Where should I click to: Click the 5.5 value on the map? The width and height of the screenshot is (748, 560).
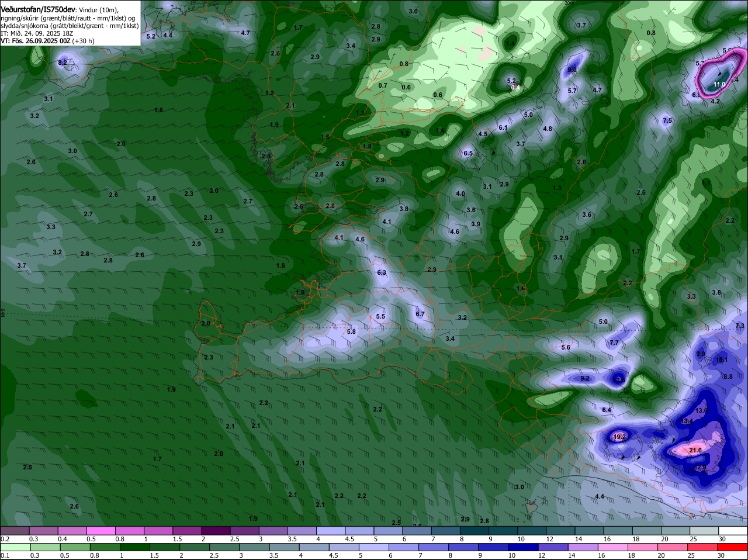coord(380,317)
